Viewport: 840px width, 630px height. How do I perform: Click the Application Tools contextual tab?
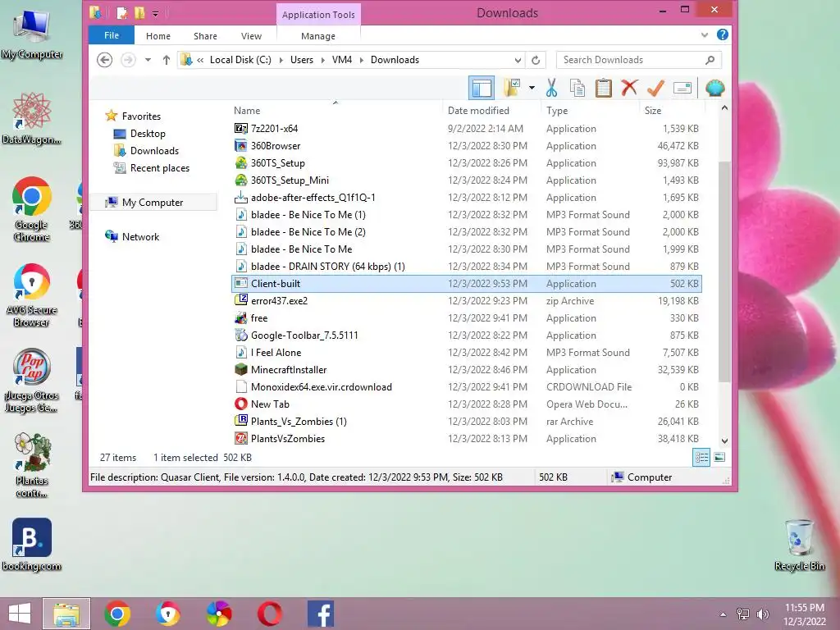pyautogui.click(x=318, y=15)
